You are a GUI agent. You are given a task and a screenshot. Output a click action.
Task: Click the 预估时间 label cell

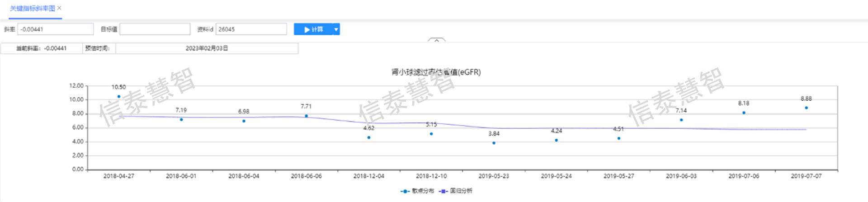[99, 48]
